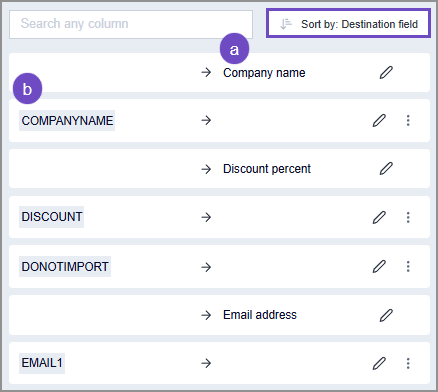Click the arrow beside Company name
Viewport: 438px width, 392px height.
pos(206,72)
